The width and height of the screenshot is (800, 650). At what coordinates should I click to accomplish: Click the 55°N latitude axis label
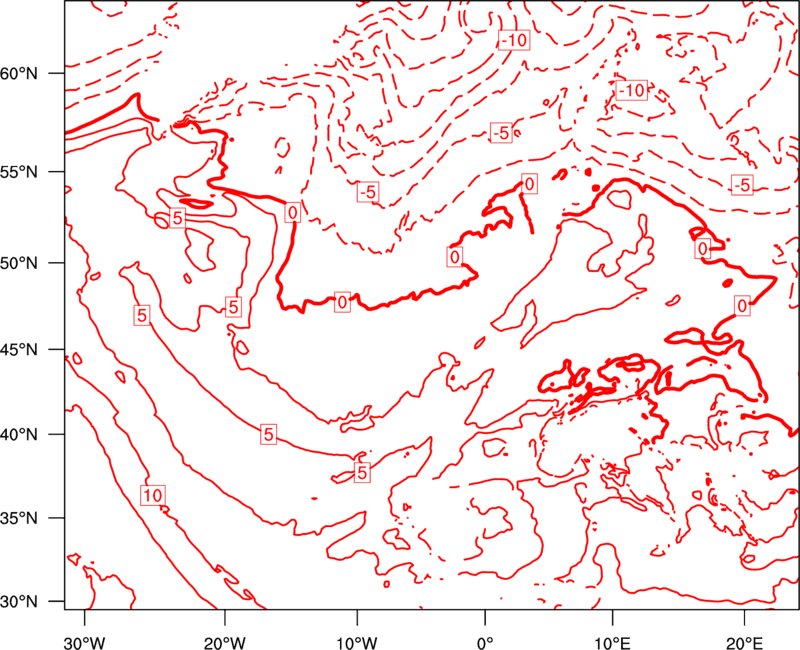(x=19, y=172)
